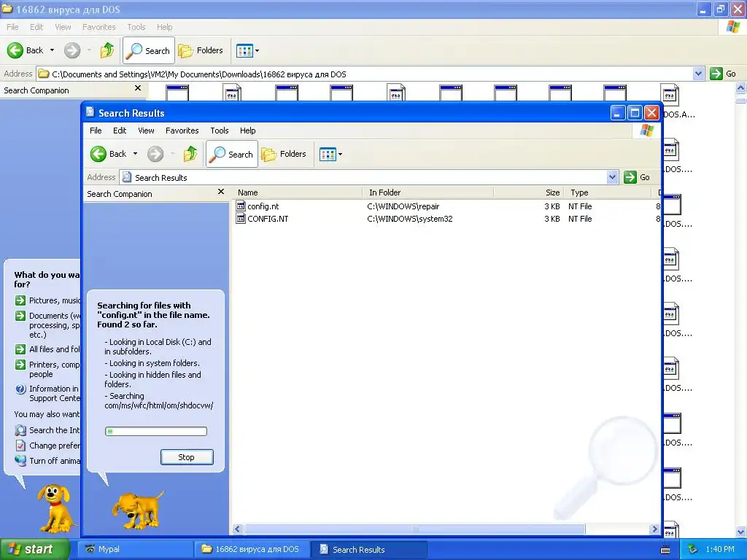This screenshot has height=560, width=747.
Task: Sort results by In Folder column
Action: 427,192
